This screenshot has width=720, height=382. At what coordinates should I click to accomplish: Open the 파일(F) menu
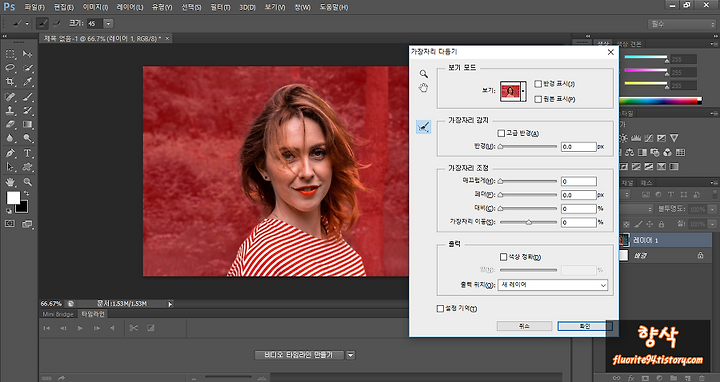click(34, 7)
